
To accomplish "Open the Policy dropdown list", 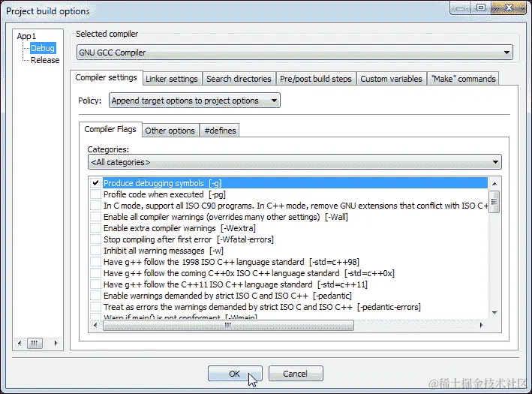I will point(194,101).
